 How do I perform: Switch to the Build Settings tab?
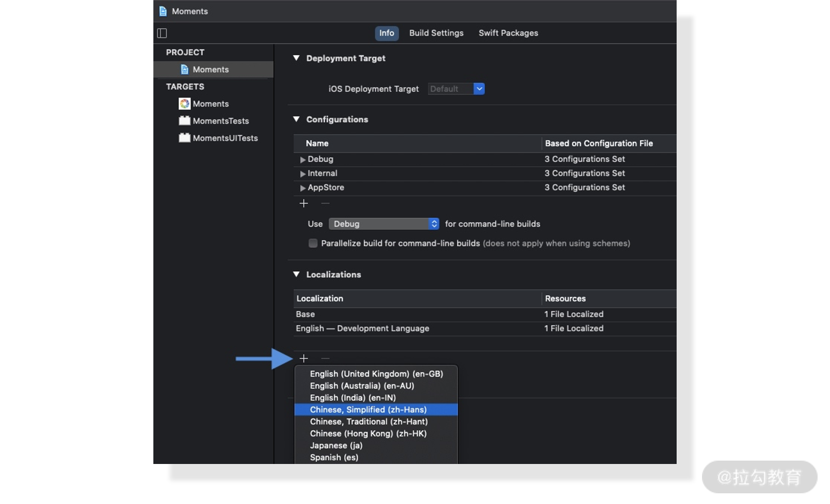click(x=436, y=33)
